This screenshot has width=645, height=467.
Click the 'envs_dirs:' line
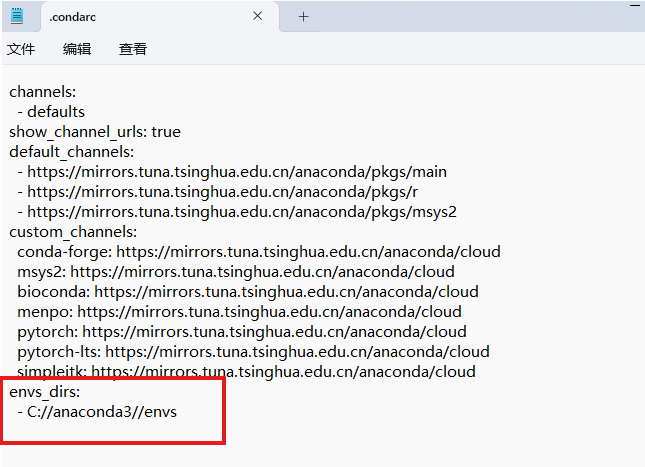click(x=44, y=392)
